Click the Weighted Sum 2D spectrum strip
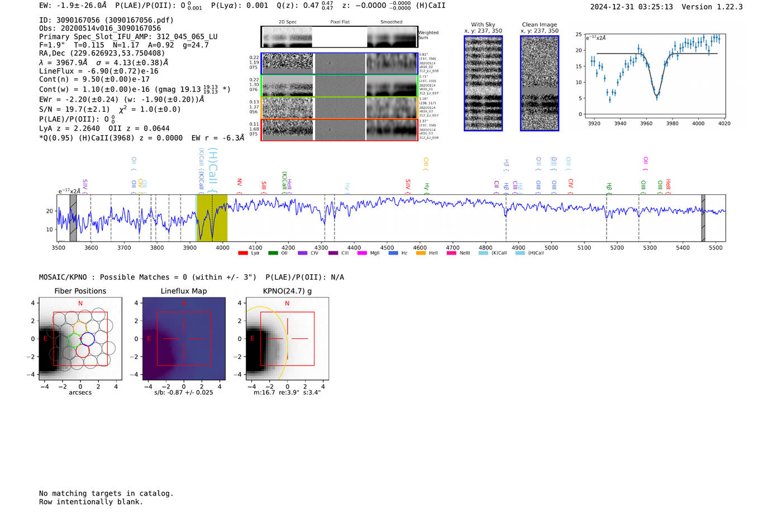 point(340,37)
